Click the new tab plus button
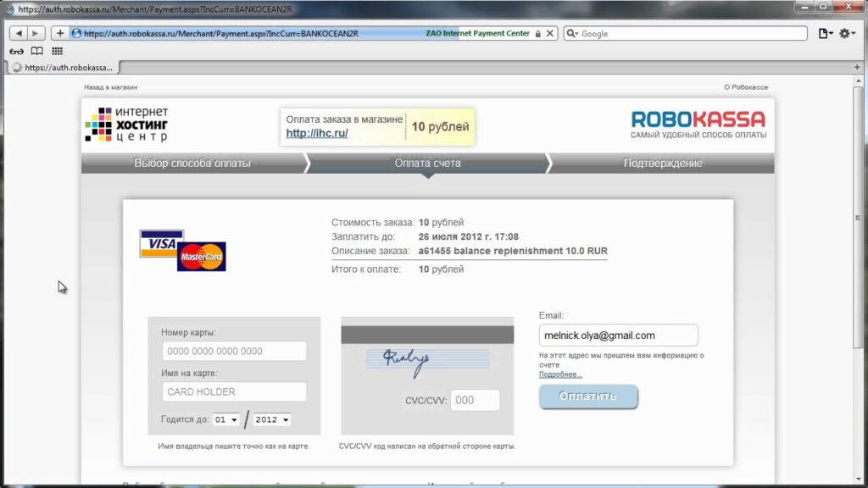Viewport: 868px width, 488px height. (x=858, y=67)
